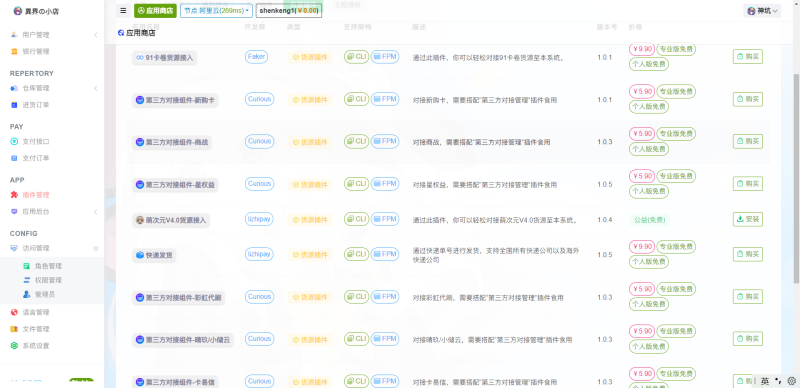This screenshot has height=388, width=800.
Task: Click the Faker developer tag
Action: (257, 57)
